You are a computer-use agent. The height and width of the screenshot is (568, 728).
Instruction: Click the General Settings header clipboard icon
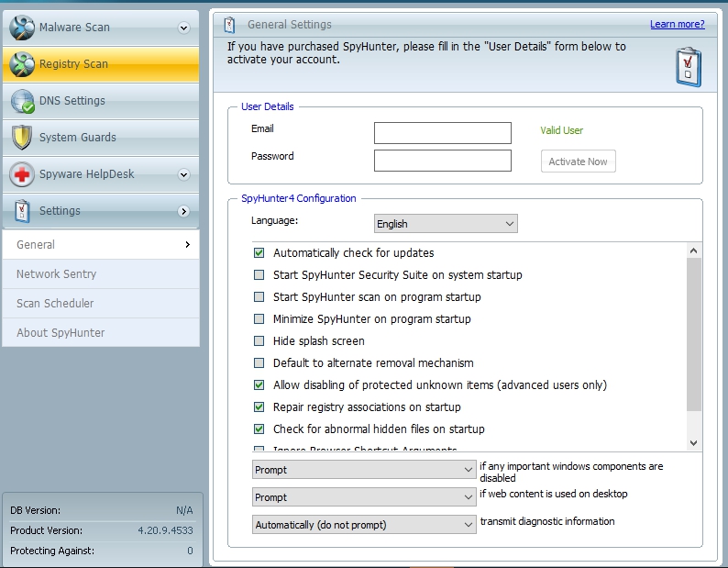230,25
